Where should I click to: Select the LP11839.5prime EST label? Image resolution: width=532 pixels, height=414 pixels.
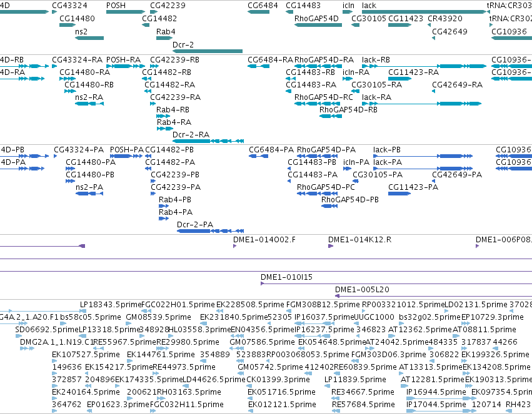[355, 380]
